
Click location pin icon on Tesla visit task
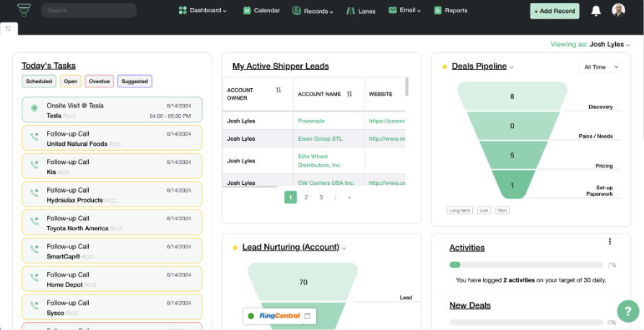coord(35,108)
